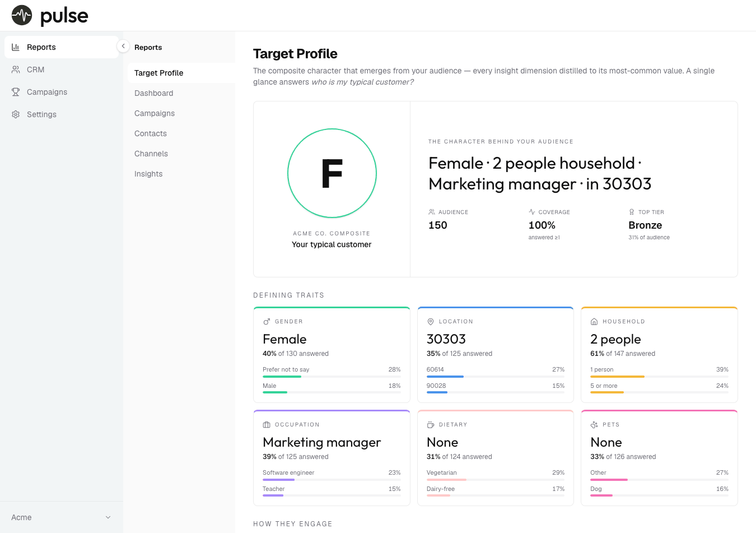Image resolution: width=756 pixels, height=533 pixels.
Task: Click the Coverage pulse icon
Action: click(x=532, y=212)
